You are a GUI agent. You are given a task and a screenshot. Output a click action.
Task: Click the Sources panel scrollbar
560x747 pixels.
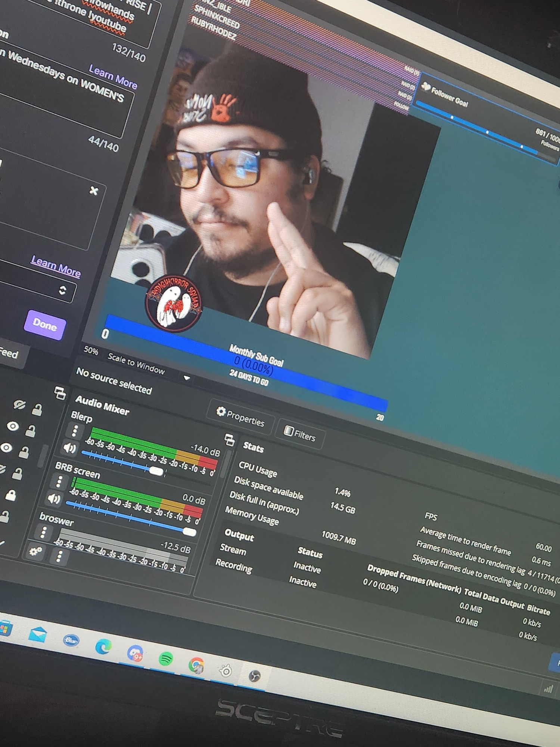click(44, 455)
